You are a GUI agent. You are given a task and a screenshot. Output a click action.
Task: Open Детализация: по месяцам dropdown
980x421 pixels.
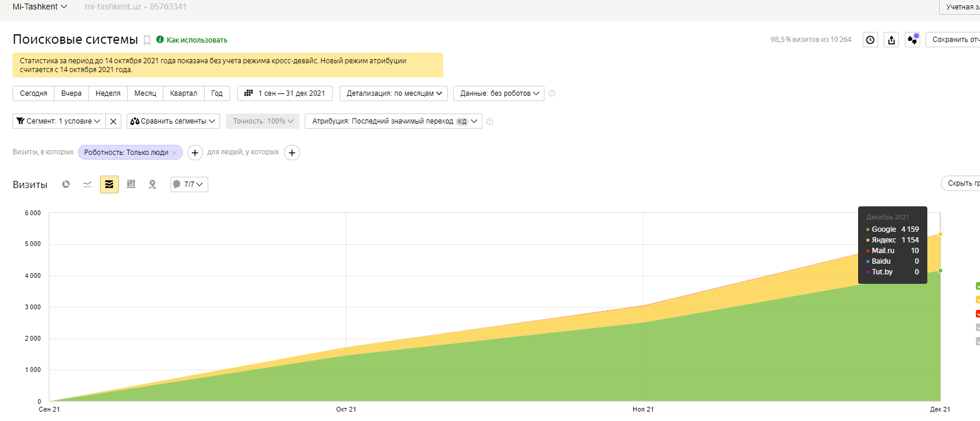tap(394, 93)
